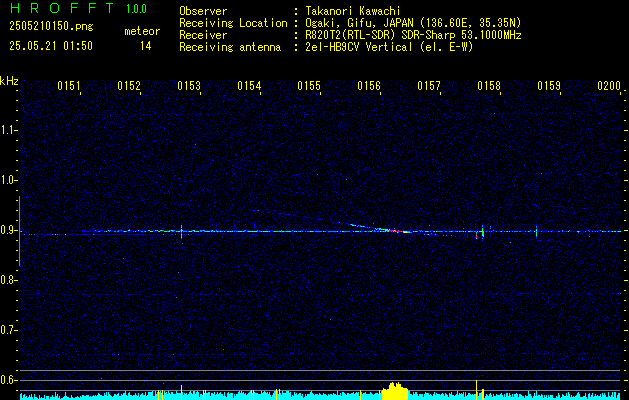Click the 0200 time marker

[x=609, y=86]
